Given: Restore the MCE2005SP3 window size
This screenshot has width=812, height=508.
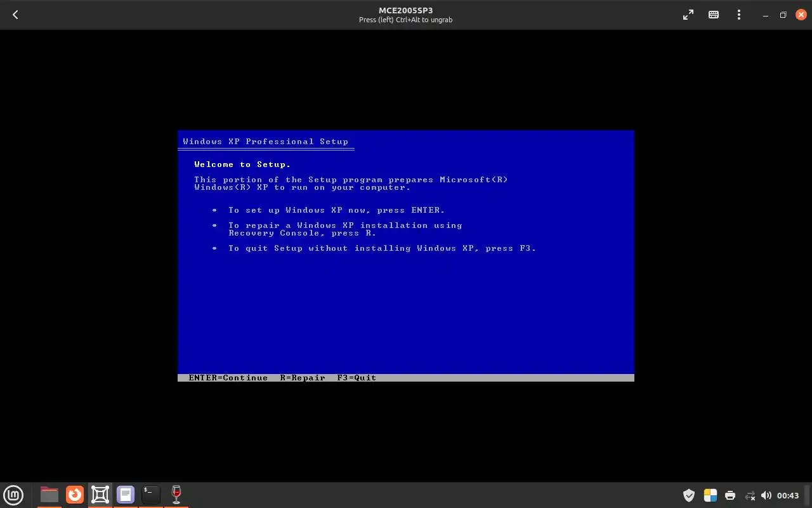Looking at the screenshot, I should [x=783, y=15].
